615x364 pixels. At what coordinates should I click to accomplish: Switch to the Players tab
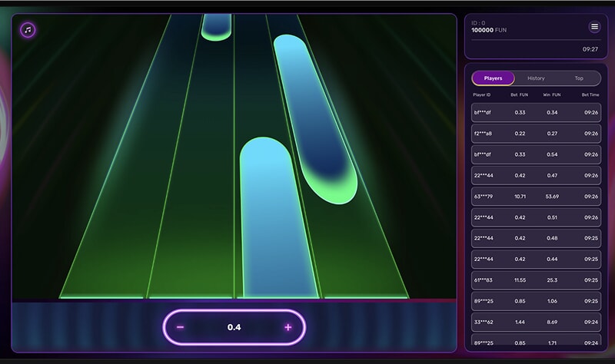(493, 78)
